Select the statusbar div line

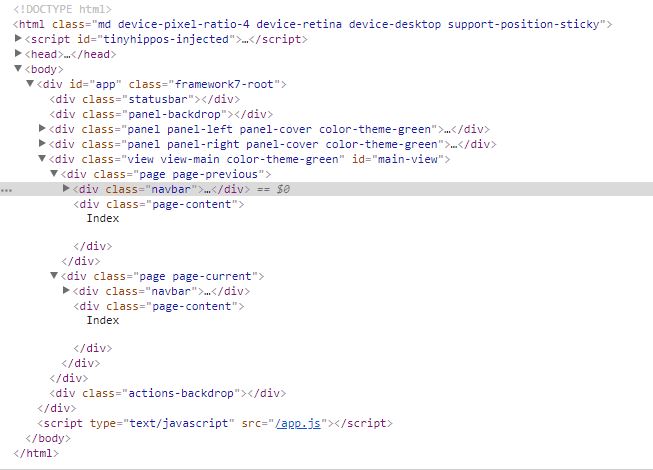(145, 99)
